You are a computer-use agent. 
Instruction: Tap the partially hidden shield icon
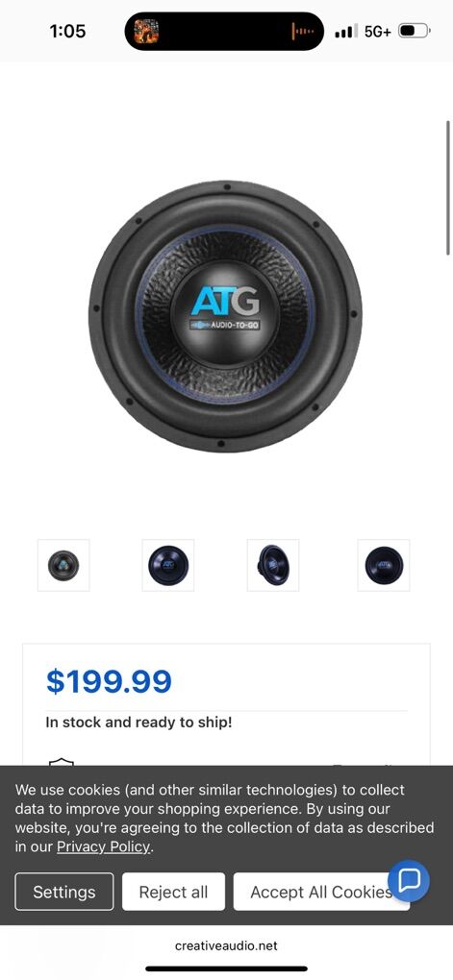62,763
